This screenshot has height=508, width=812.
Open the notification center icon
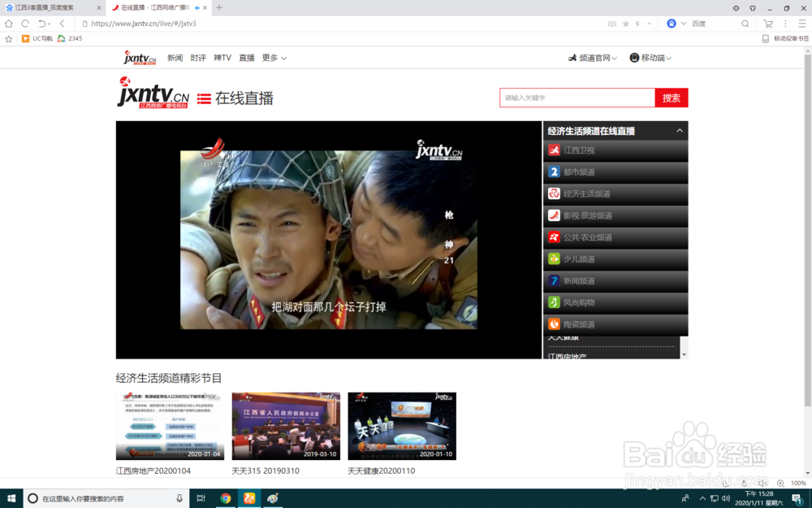coord(797,499)
